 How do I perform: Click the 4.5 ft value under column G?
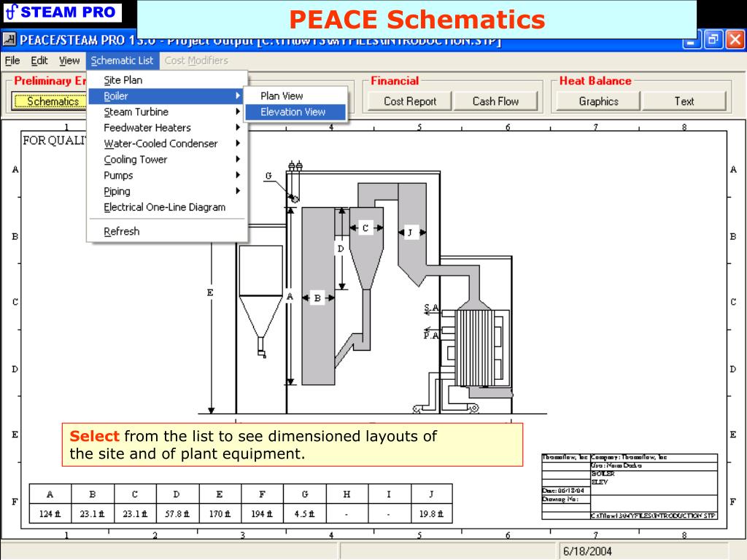(304, 514)
